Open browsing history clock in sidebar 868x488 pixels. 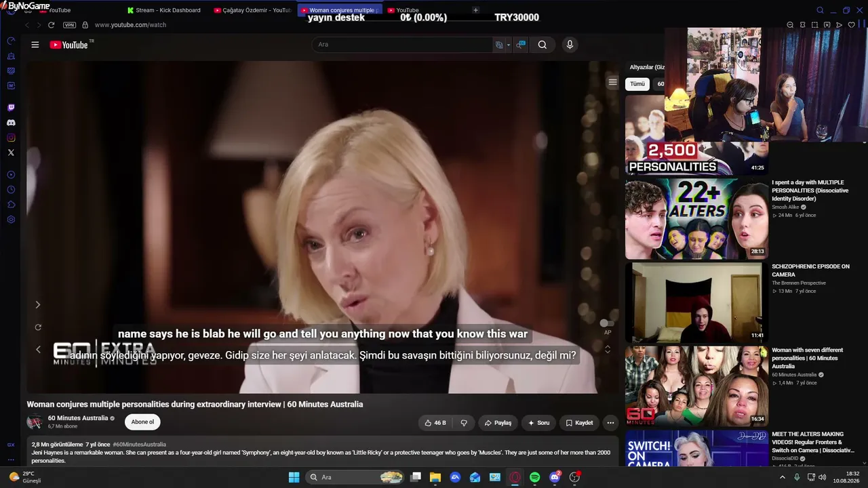click(x=11, y=190)
